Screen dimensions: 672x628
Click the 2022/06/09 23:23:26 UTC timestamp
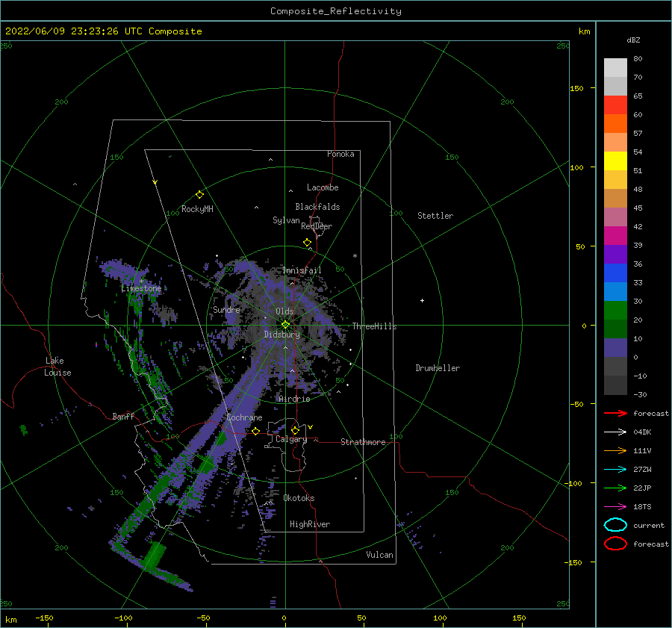click(x=74, y=31)
